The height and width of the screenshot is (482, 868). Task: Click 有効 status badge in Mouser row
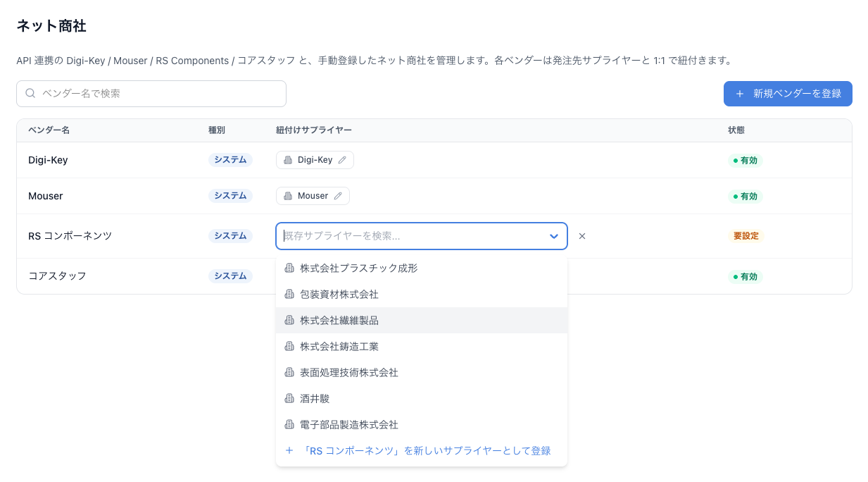click(746, 197)
